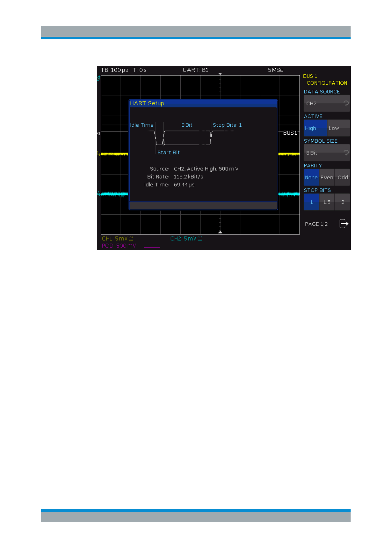Select parity Even

point(327,177)
